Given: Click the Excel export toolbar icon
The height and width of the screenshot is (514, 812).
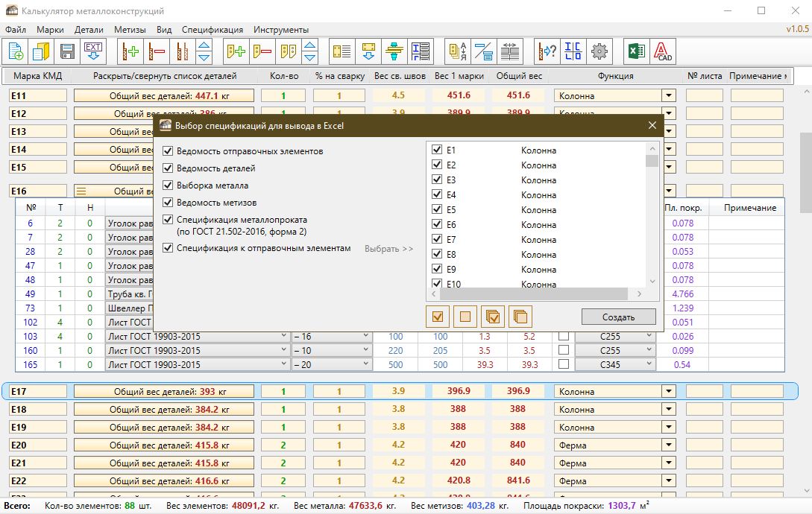Looking at the screenshot, I should coord(635,51).
